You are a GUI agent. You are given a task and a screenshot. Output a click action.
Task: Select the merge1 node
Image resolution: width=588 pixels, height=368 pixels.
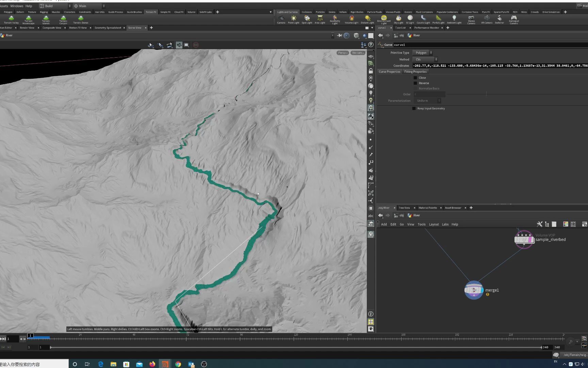coord(474,290)
